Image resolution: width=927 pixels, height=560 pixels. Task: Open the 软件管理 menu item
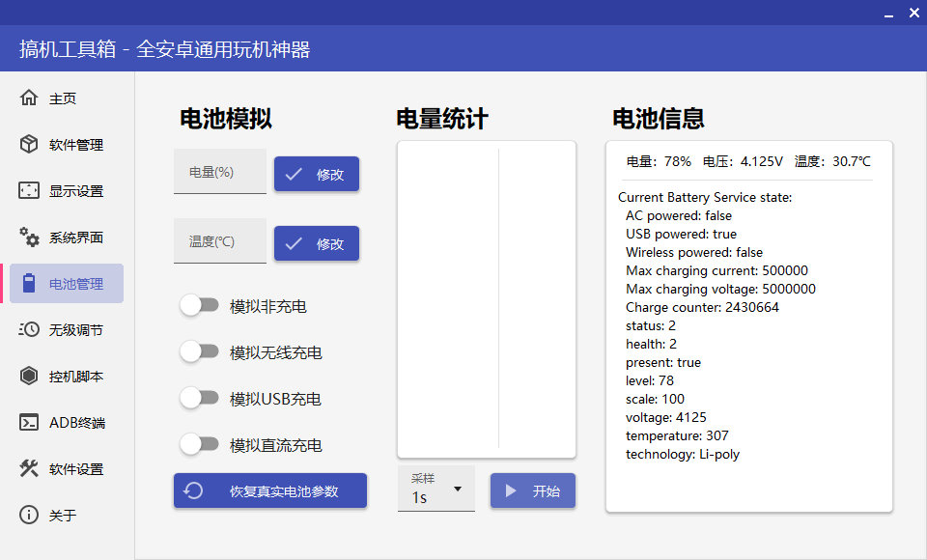(x=67, y=144)
